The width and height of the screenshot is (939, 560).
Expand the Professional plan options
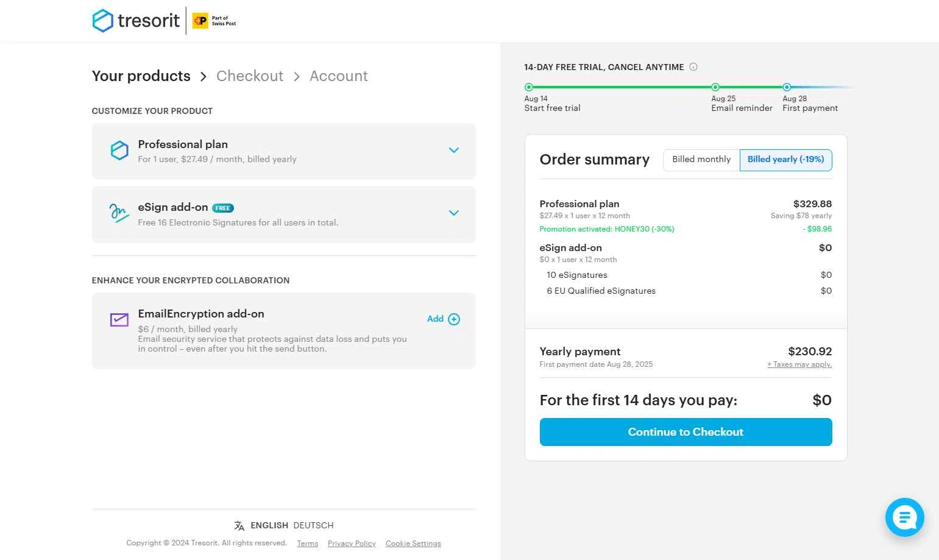pos(454,151)
